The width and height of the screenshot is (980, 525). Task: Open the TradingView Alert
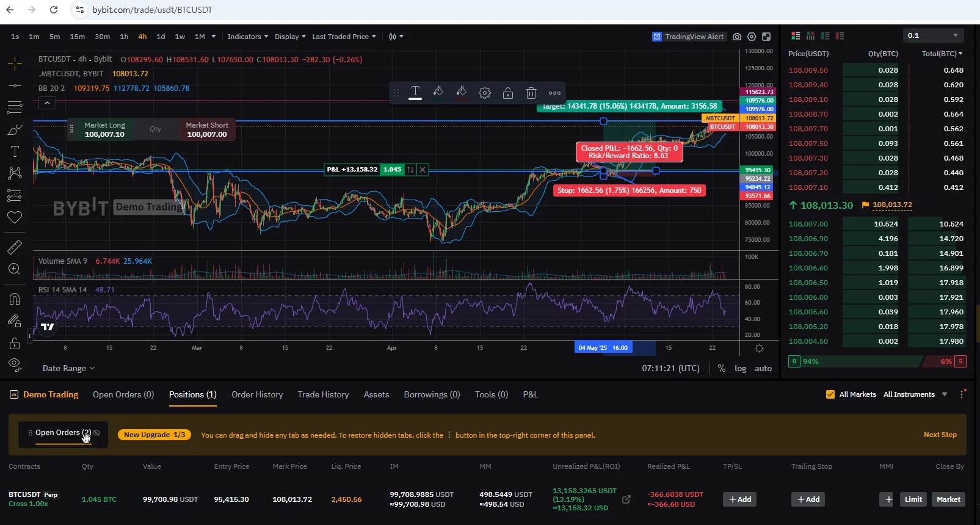(x=688, y=37)
